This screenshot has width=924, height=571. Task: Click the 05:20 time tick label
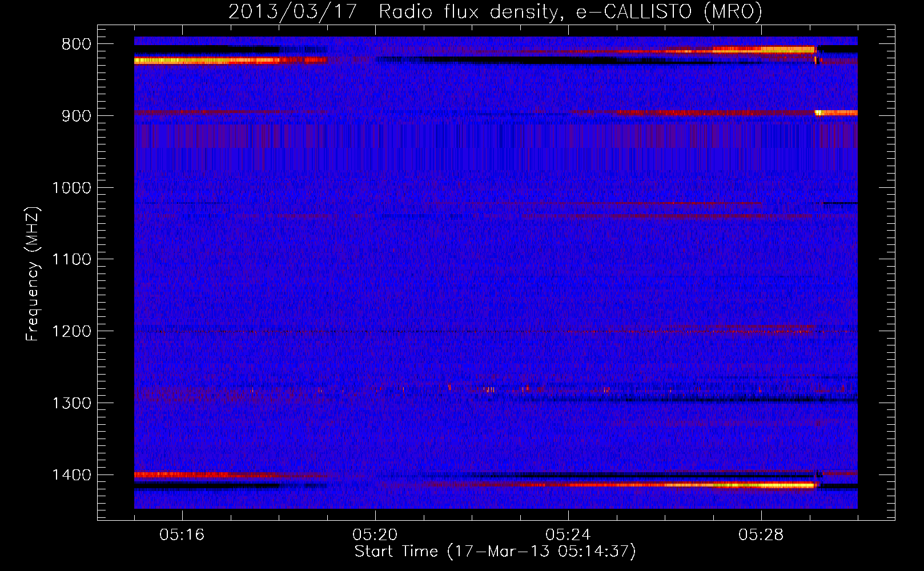tap(375, 535)
